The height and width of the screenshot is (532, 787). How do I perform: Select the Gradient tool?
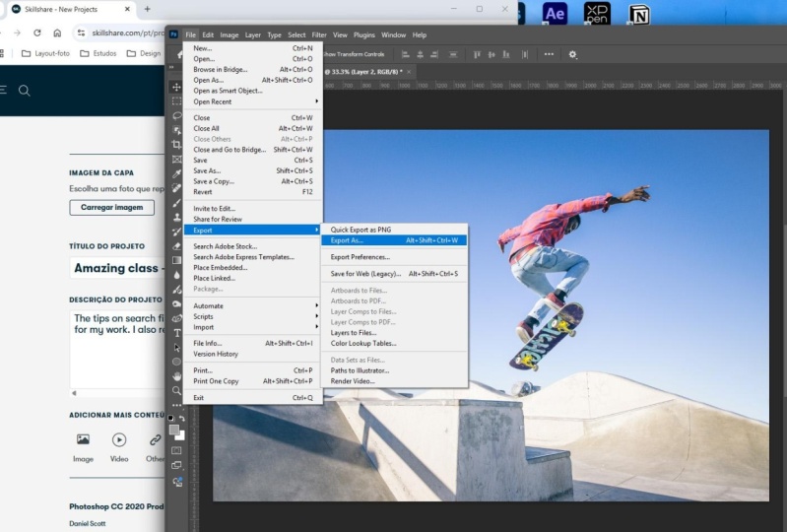pyautogui.click(x=176, y=260)
